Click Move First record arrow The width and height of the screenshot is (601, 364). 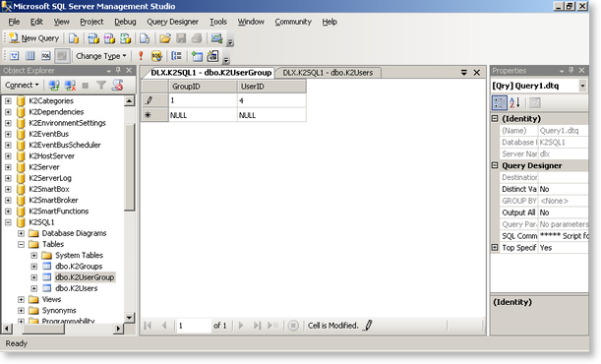(x=148, y=326)
